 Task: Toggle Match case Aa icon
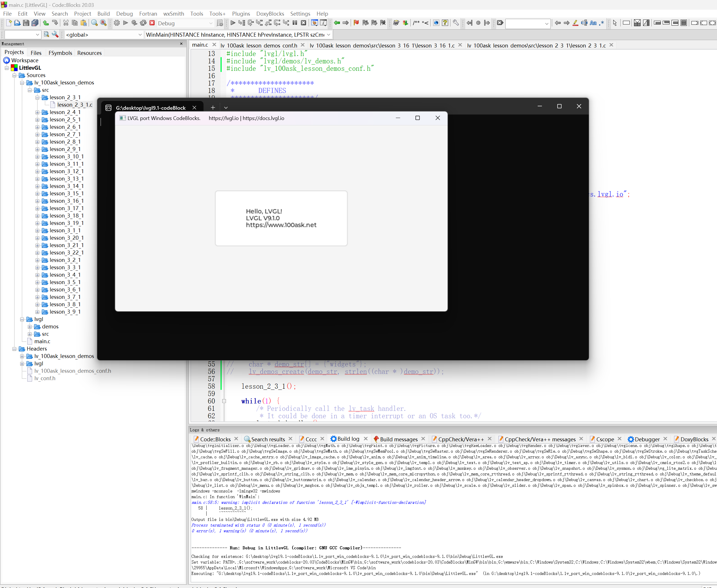(x=593, y=23)
